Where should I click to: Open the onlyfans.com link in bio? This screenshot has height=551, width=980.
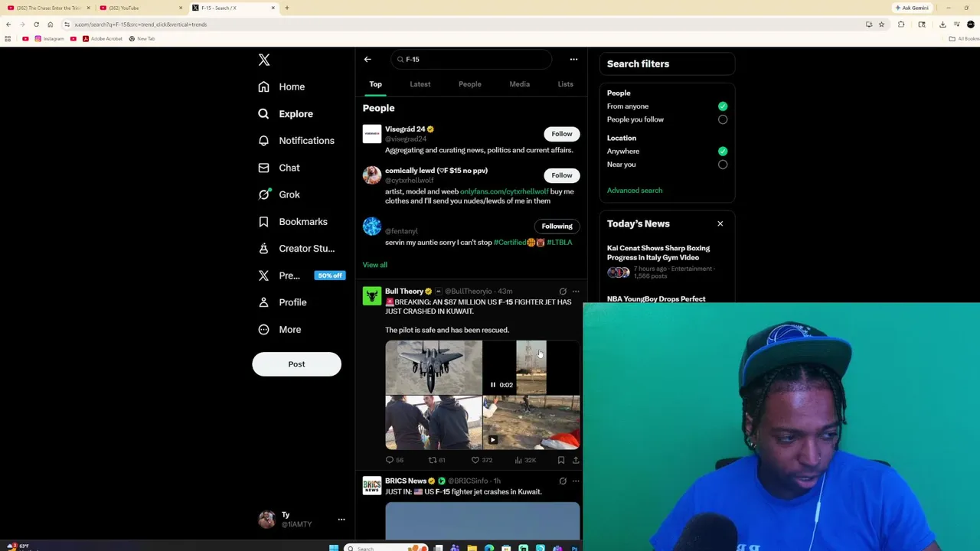(x=504, y=191)
